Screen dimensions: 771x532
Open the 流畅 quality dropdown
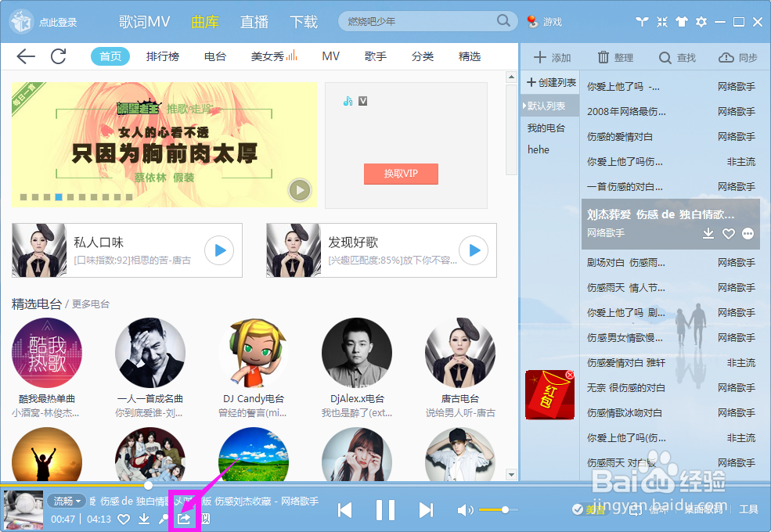[67, 501]
